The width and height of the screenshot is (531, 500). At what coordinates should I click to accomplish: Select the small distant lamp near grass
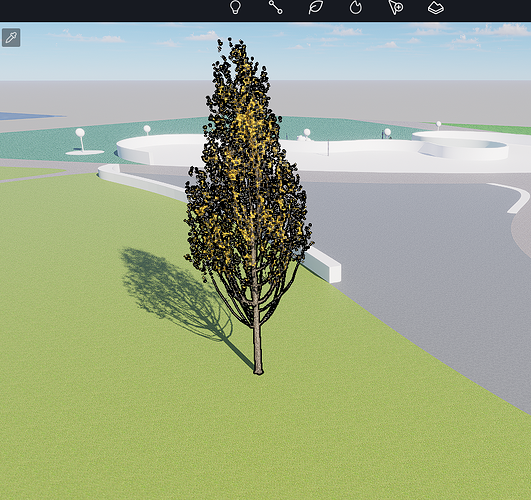(x=439, y=125)
